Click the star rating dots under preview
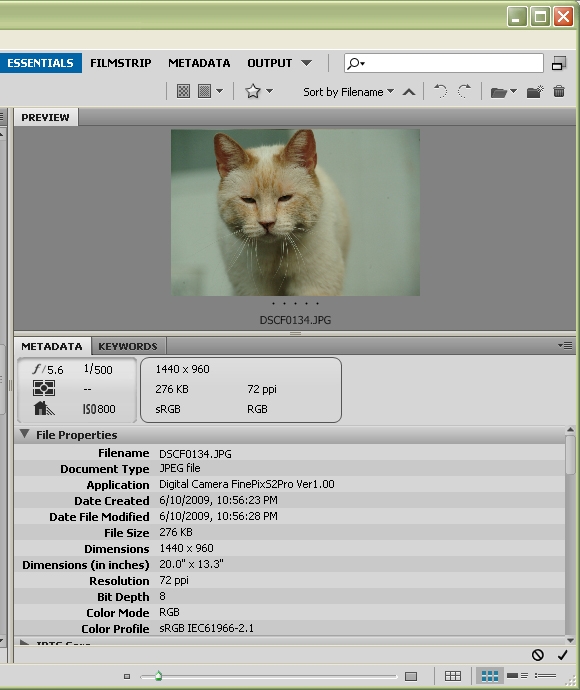The width and height of the screenshot is (580, 690). coord(295,303)
